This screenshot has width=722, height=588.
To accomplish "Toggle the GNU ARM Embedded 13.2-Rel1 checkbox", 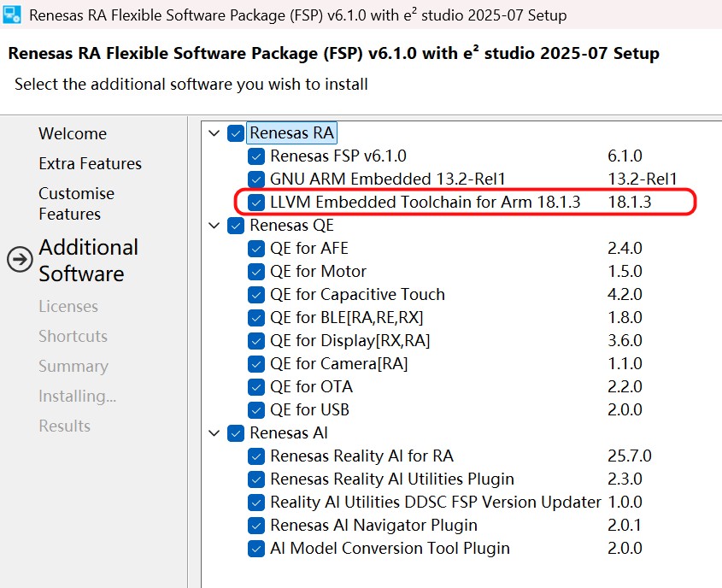I will point(256,179).
